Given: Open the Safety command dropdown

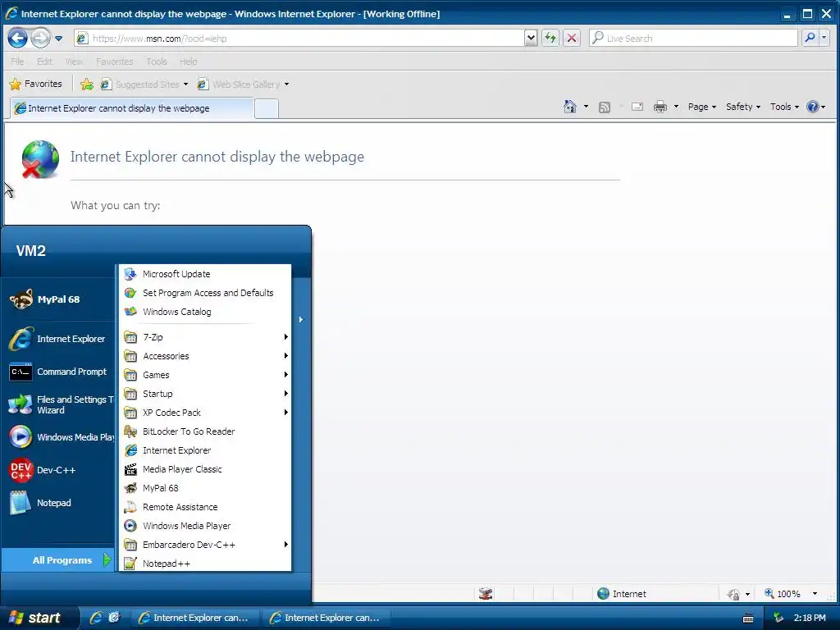Looking at the screenshot, I should click(743, 107).
